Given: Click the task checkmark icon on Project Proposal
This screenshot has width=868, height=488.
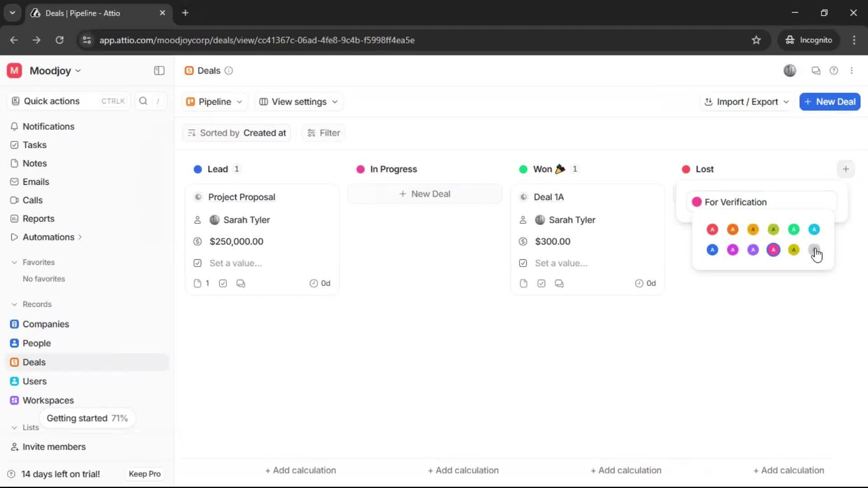Looking at the screenshot, I should [223, 283].
